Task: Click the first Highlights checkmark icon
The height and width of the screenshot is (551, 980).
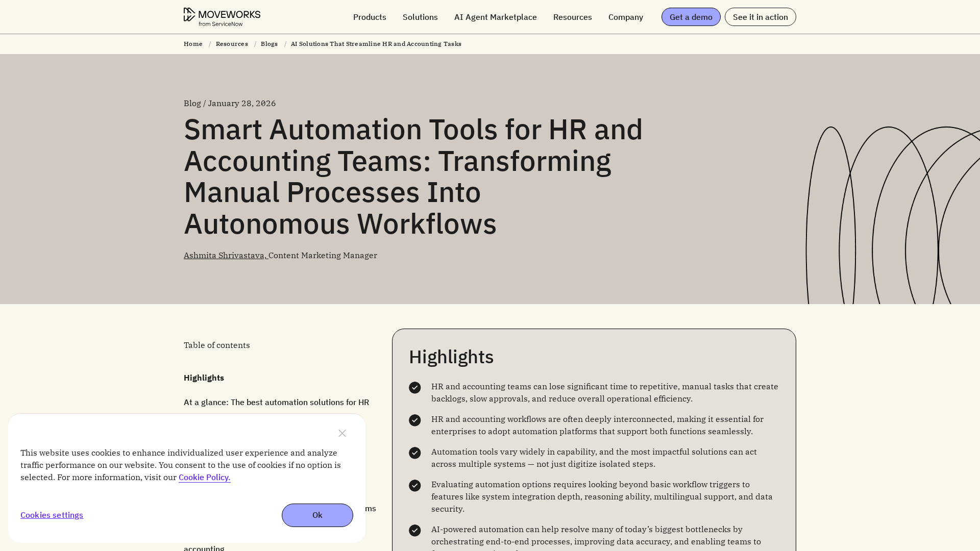Action: pyautogui.click(x=415, y=388)
